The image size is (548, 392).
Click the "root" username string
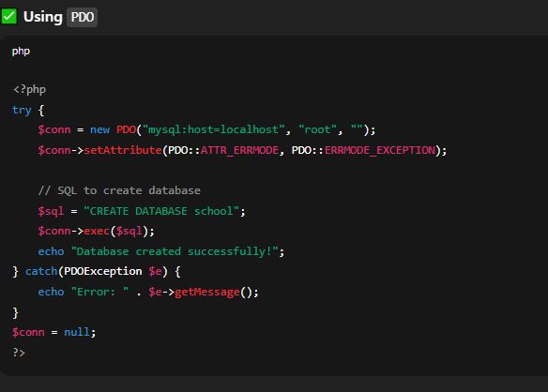(317, 129)
